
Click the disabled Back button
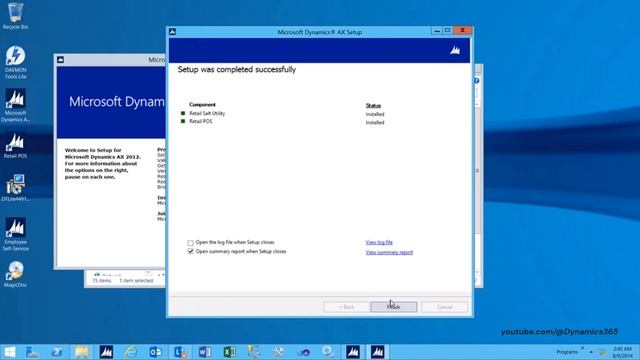coord(347,307)
